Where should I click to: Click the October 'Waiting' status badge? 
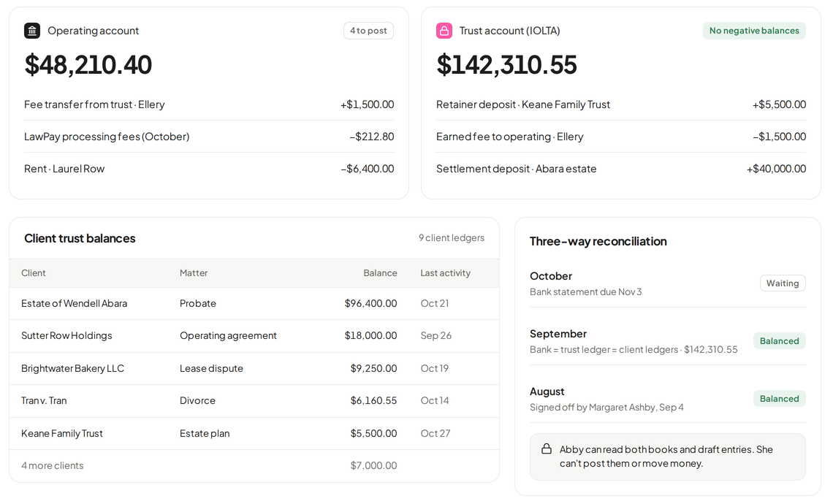(783, 283)
